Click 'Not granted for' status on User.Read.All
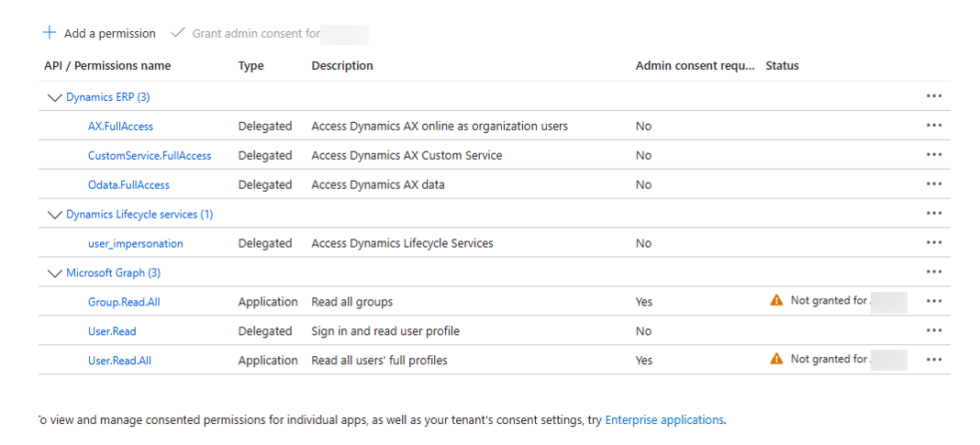This screenshot has height=445, width=980. tap(829, 359)
